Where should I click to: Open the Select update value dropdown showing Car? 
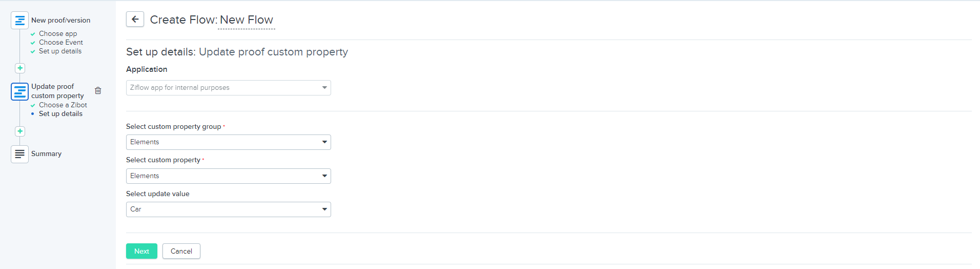(x=229, y=209)
